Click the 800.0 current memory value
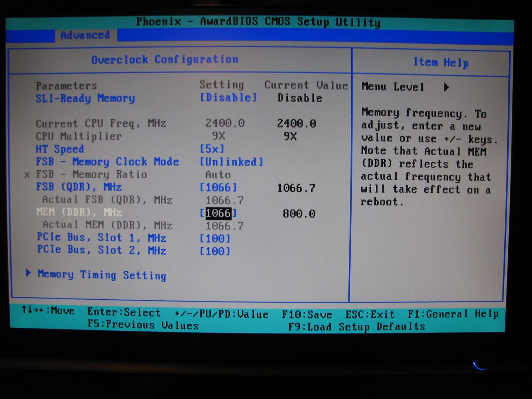The width and height of the screenshot is (532, 399). pos(299,214)
